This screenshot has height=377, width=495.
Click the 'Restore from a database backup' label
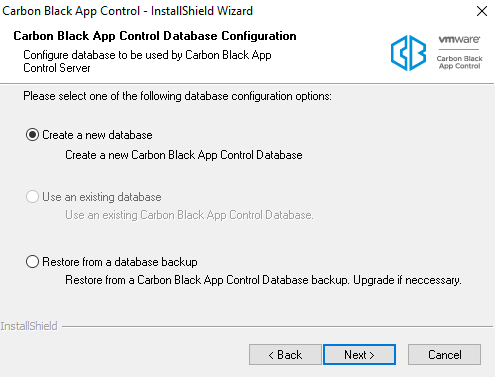tap(120, 262)
